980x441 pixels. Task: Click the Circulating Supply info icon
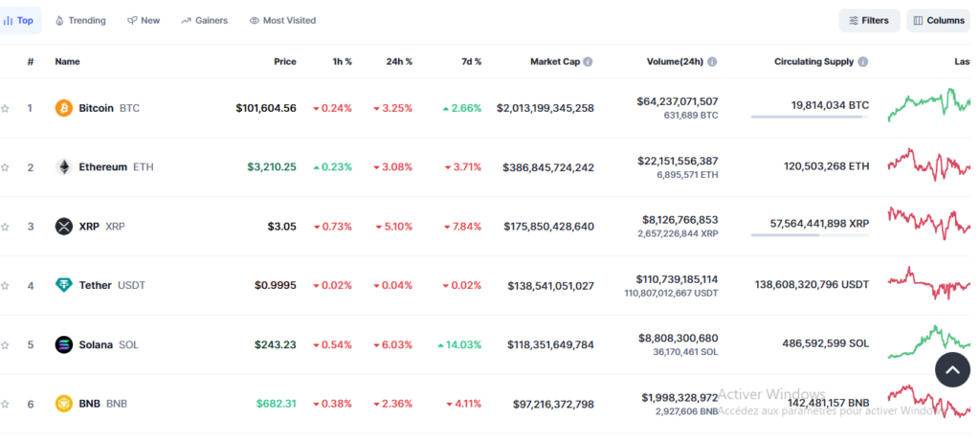(x=863, y=62)
